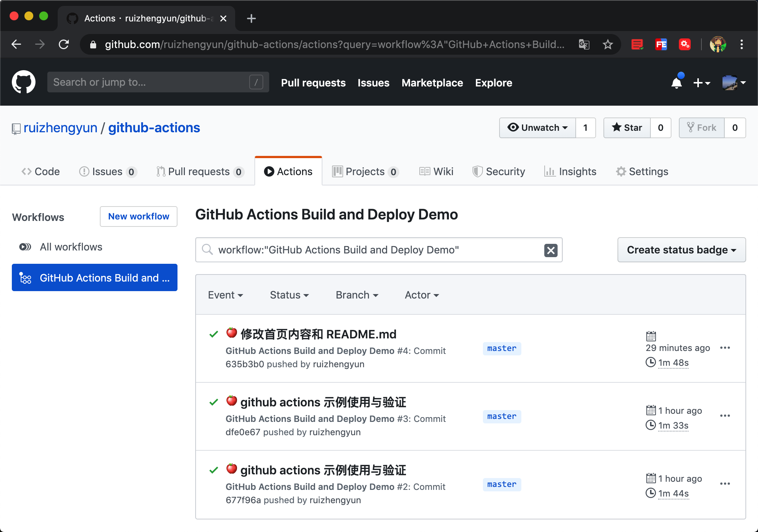The width and height of the screenshot is (758, 532).
Task: Reload the page
Action: coord(64,44)
